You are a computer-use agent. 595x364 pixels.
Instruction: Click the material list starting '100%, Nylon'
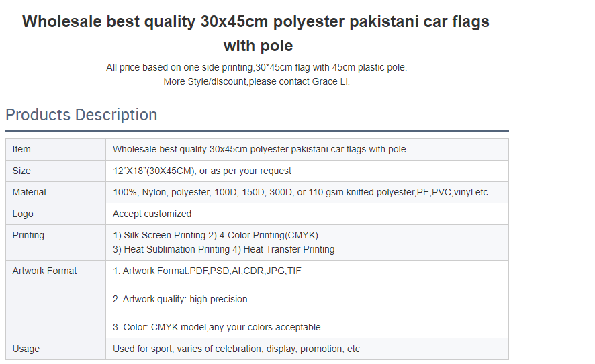click(x=300, y=193)
